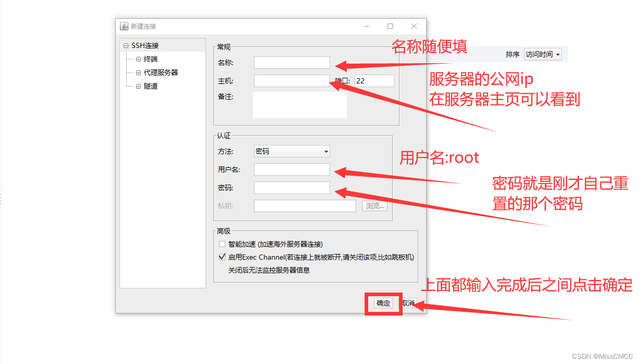Collapse the SSH连接 tree node
Screen dimensions: 641x364
pyautogui.click(x=126, y=45)
